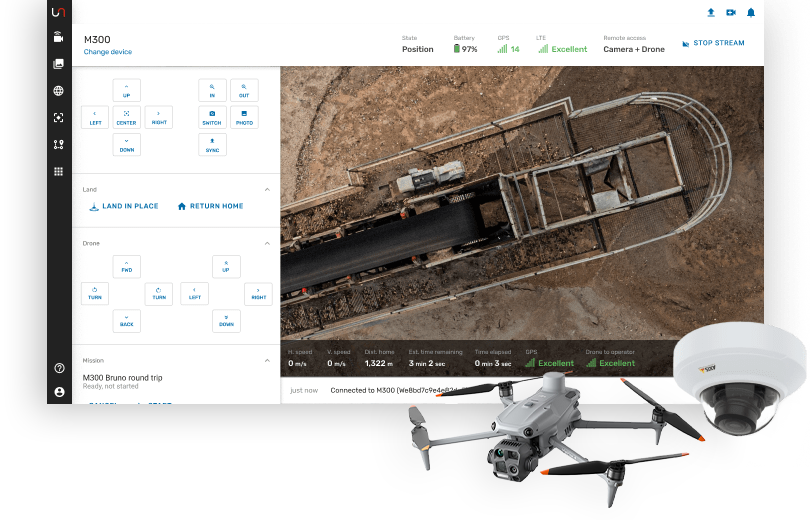The height and width of the screenshot is (520, 810).
Task: Fly drone backward with BACK button
Action: 127,321
